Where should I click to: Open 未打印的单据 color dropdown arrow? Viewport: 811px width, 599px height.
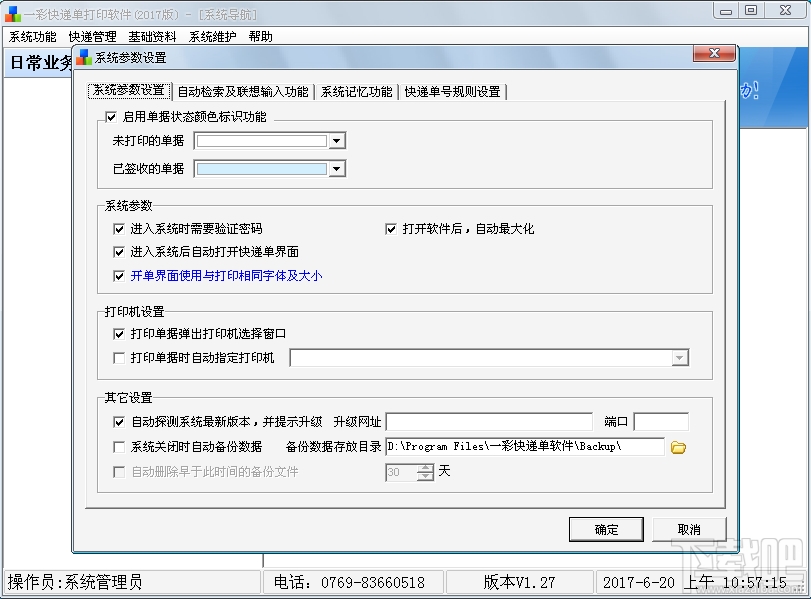337,141
